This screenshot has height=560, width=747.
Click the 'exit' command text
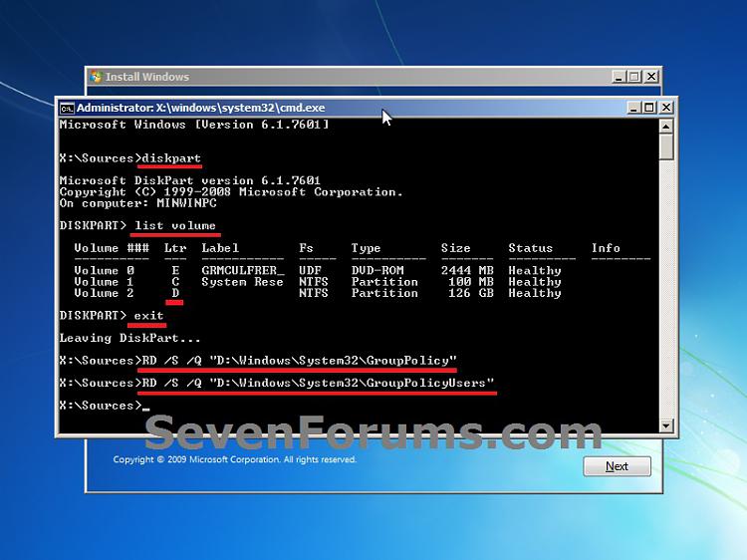[148, 316]
